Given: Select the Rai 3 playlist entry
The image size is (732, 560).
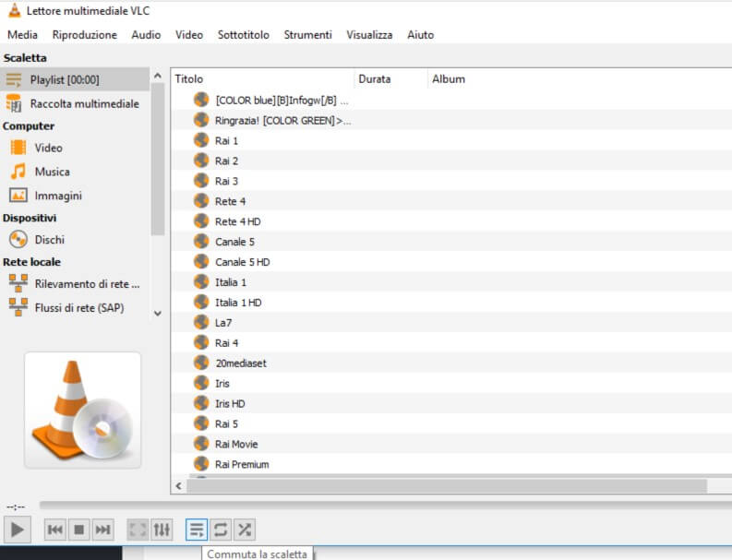Looking at the screenshot, I should pos(452,181).
